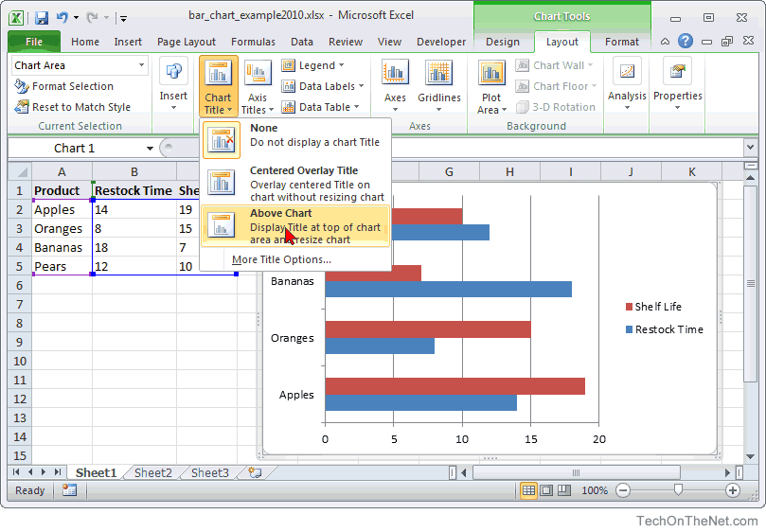The image size is (766, 532).
Task: Minimize the ribbon with the caret icon
Action: 665,42
